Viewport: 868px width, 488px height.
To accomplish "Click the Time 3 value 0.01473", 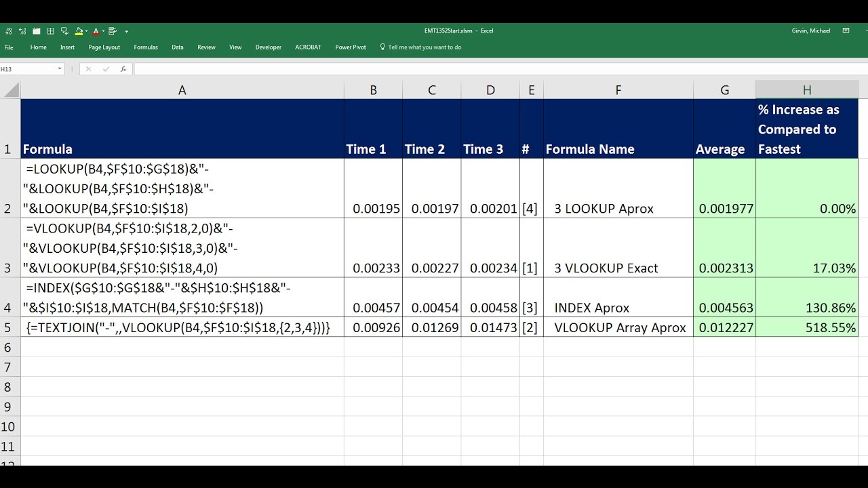I will (490, 327).
